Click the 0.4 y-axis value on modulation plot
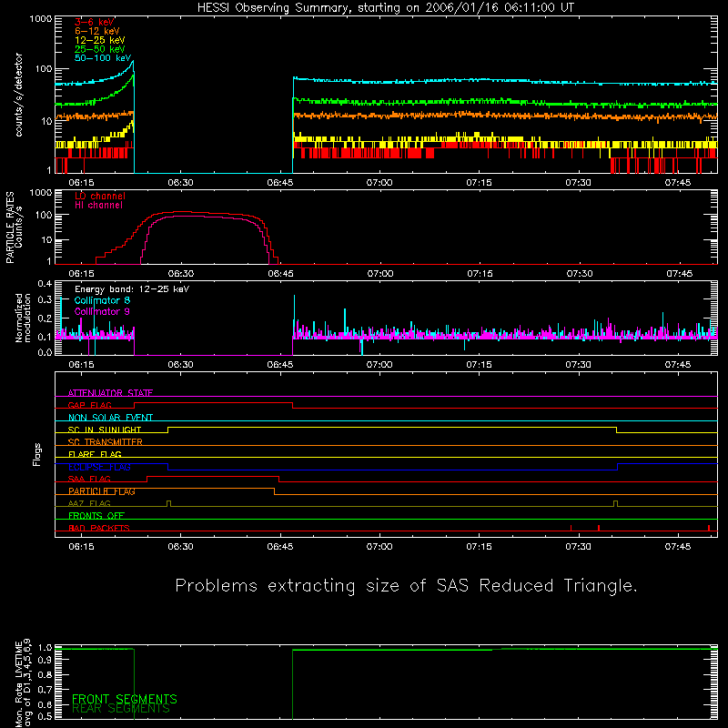The width and height of the screenshot is (728, 728). [x=45, y=284]
